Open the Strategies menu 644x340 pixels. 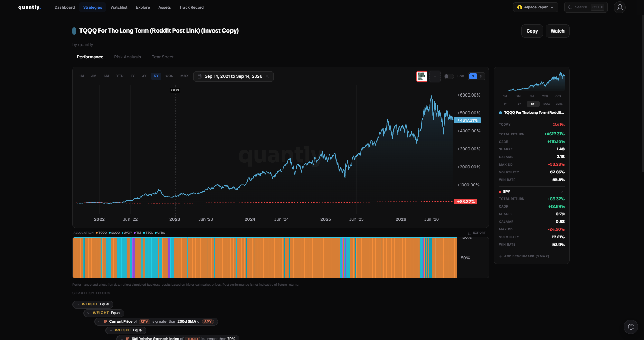pos(93,7)
